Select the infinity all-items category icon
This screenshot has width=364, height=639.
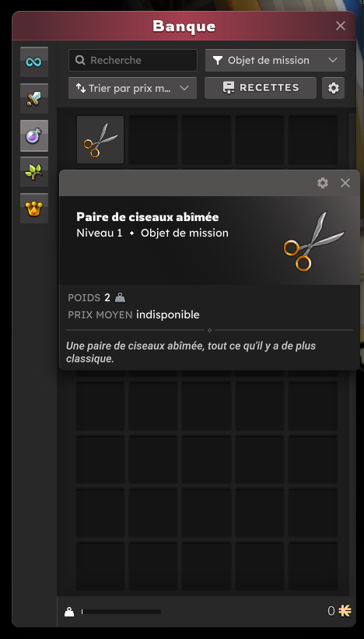tap(34, 62)
